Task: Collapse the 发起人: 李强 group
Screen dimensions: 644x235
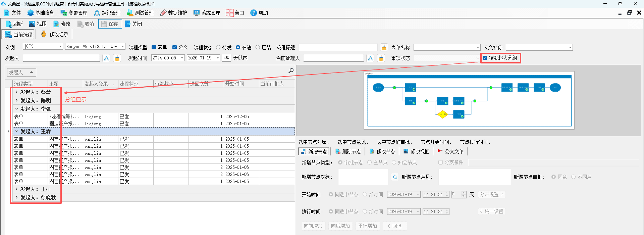Action: (x=16, y=109)
